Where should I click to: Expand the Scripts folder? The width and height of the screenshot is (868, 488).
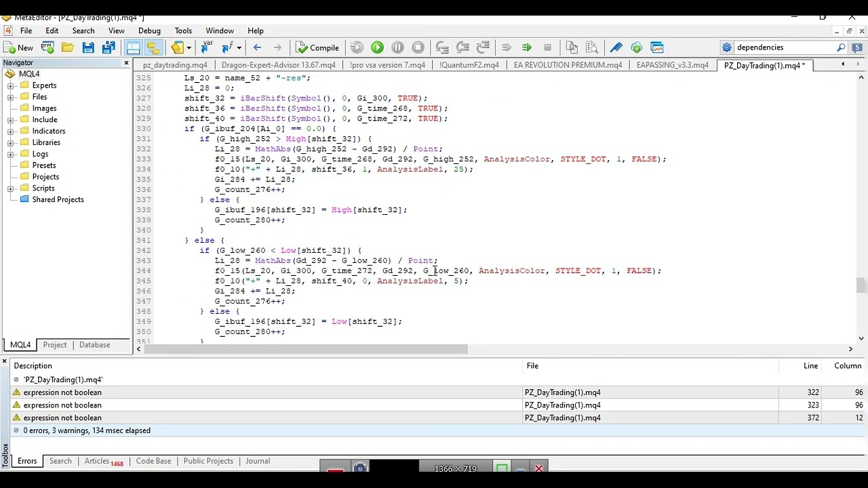[x=11, y=188]
